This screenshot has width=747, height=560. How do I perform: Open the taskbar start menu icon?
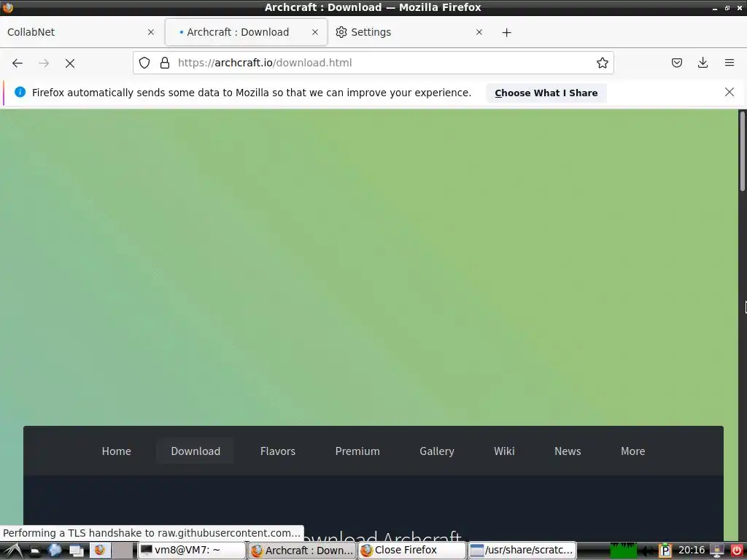12,551
